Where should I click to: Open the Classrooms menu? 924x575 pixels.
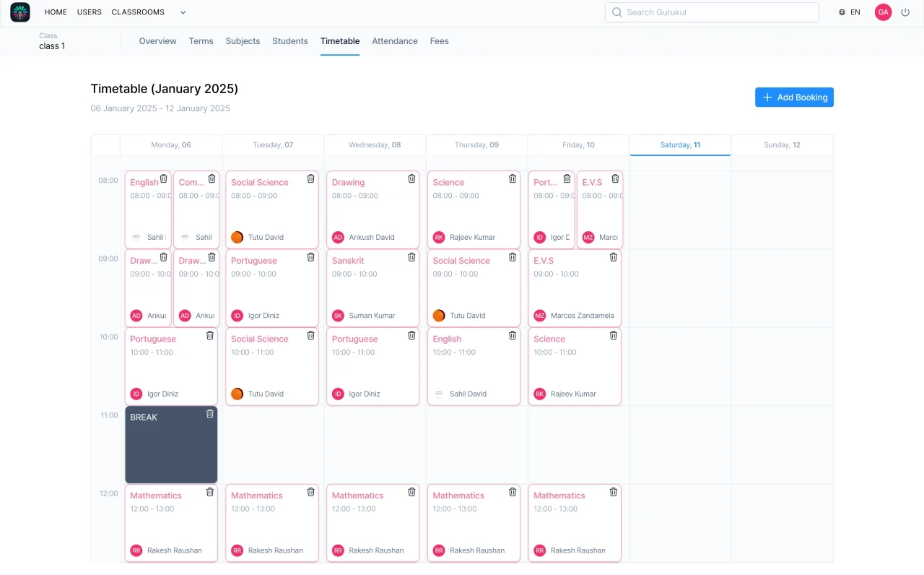click(138, 12)
